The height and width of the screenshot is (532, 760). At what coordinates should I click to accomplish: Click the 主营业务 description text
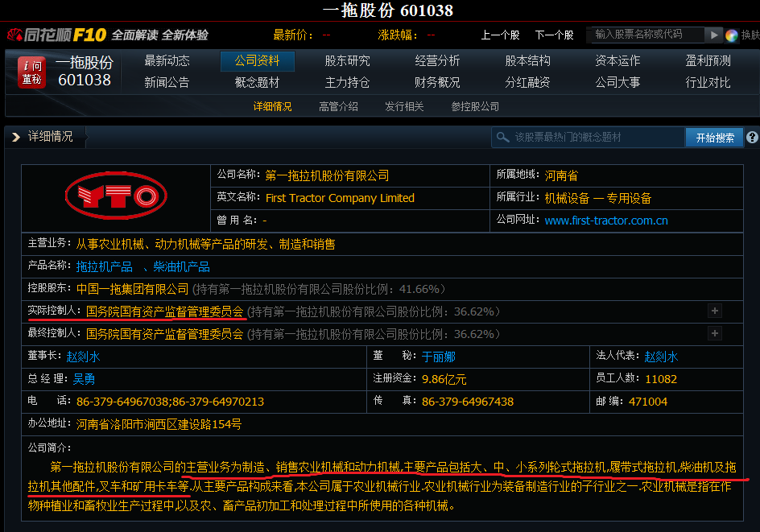(x=205, y=244)
